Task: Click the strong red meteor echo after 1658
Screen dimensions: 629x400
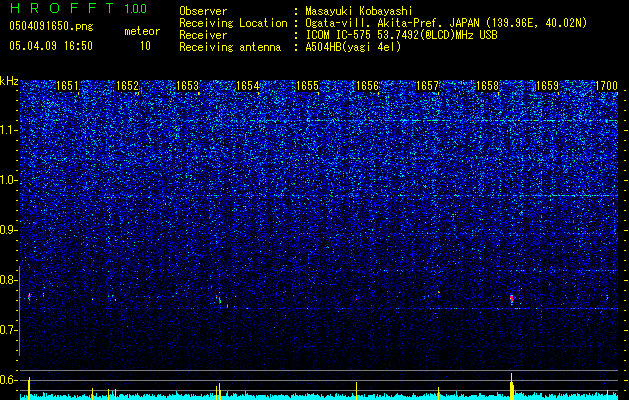Action: click(x=511, y=298)
